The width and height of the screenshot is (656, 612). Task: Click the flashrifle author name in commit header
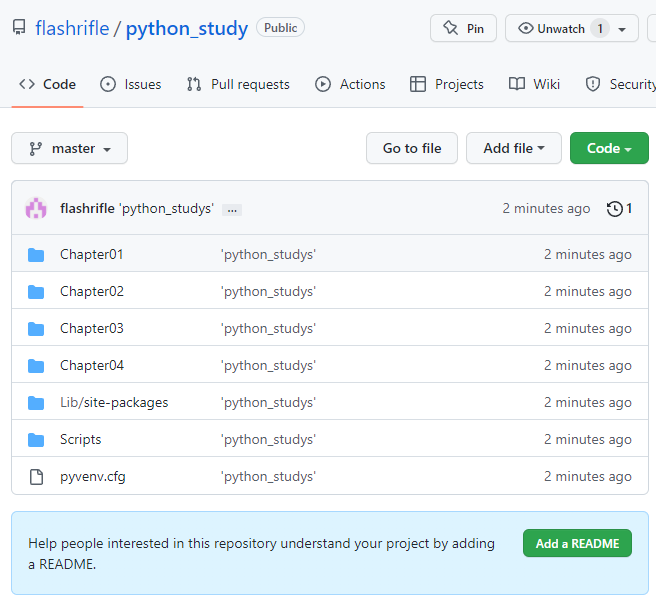(87, 208)
